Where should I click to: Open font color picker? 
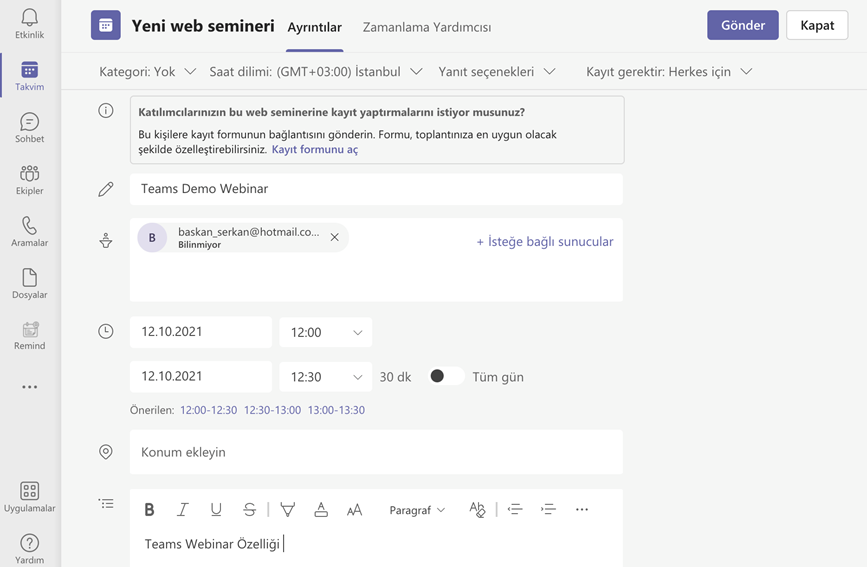coord(321,509)
